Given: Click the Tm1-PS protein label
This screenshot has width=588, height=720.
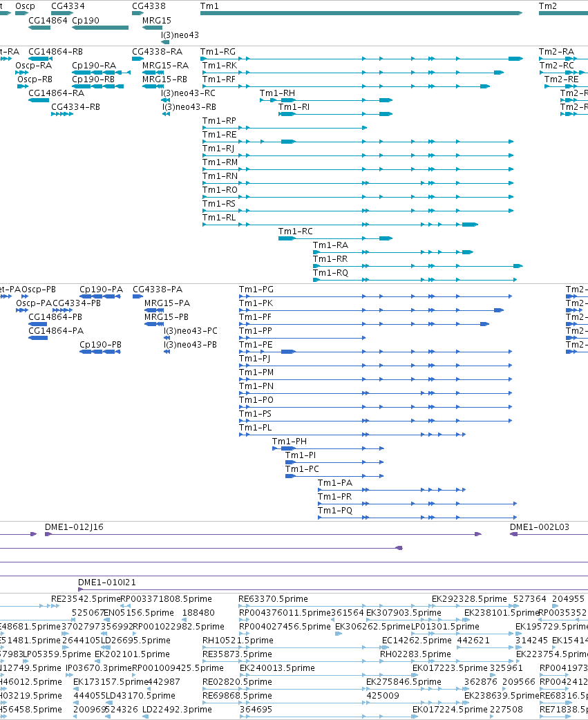Looking at the screenshot, I should coord(256,413).
